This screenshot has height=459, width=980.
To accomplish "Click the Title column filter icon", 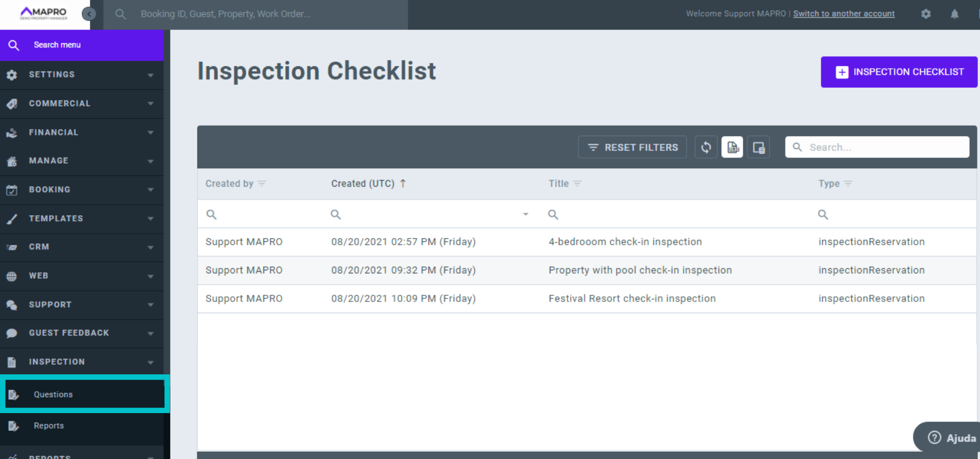I will [577, 184].
